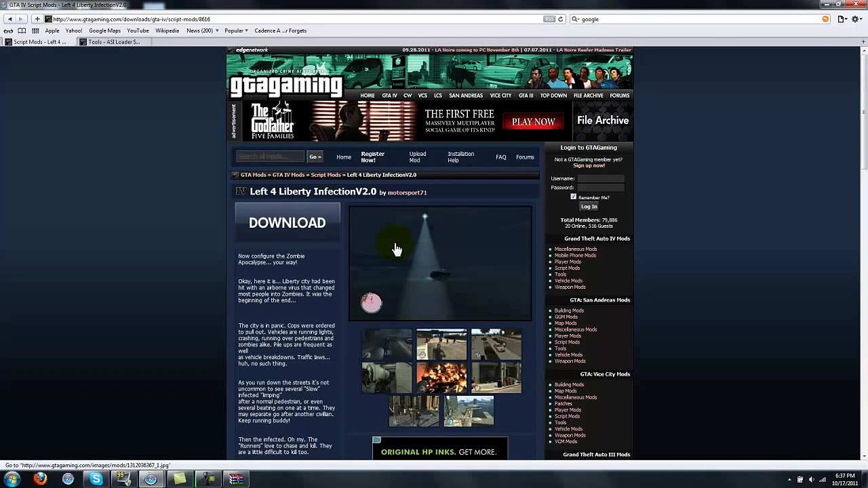Viewport: 868px width, 488px height.
Task: Add bookmark with the plus button
Action: coord(37,19)
